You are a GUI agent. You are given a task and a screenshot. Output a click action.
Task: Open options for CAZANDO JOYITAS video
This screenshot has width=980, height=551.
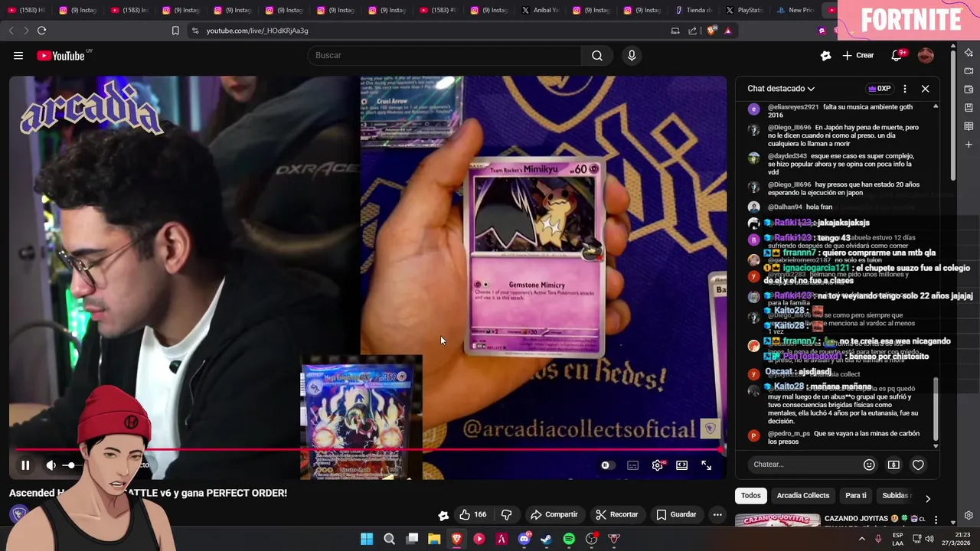[x=936, y=520]
